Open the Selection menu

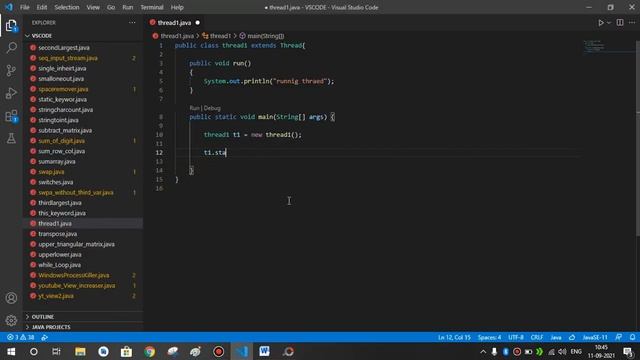click(67, 7)
